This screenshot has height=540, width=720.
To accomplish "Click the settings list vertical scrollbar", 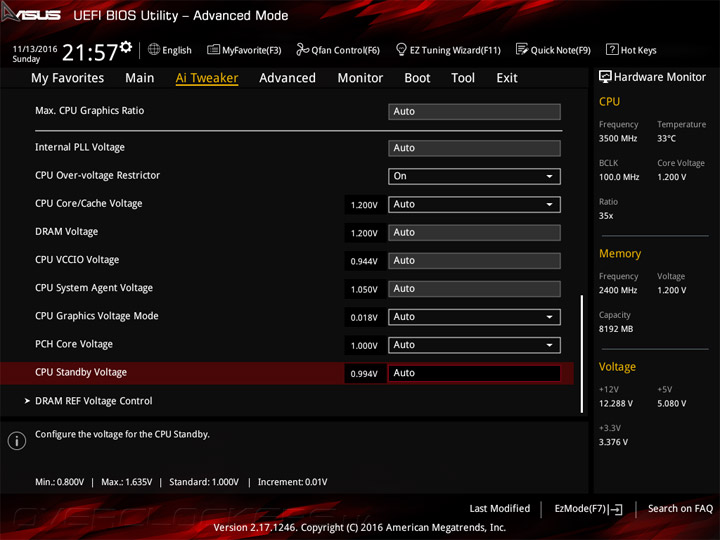I will click(x=582, y=354).
